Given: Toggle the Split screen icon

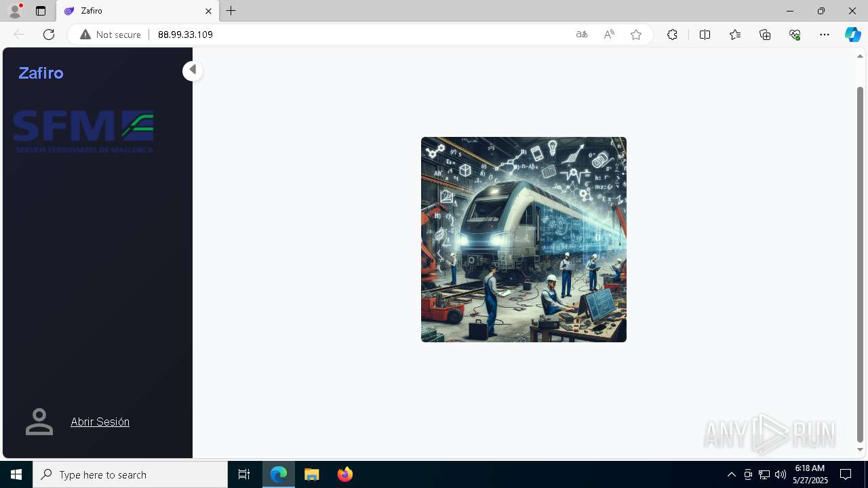Looking at the screenshot, I should coord(705,35).
